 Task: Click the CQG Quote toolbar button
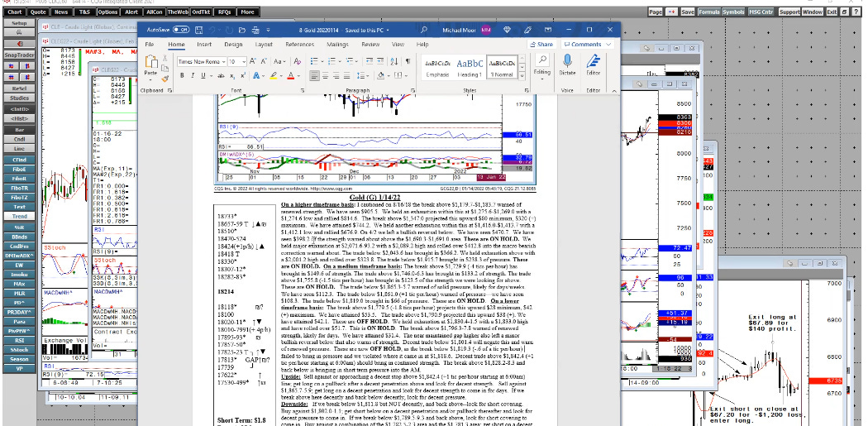(x=38, y=12)
